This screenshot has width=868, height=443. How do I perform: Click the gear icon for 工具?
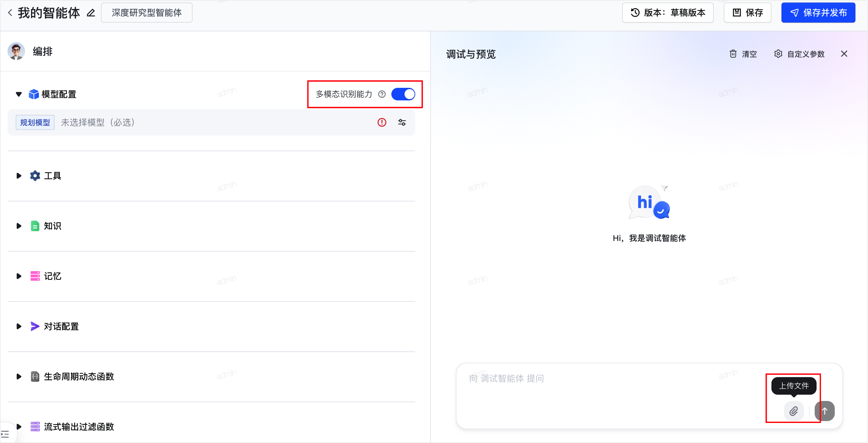35,176
